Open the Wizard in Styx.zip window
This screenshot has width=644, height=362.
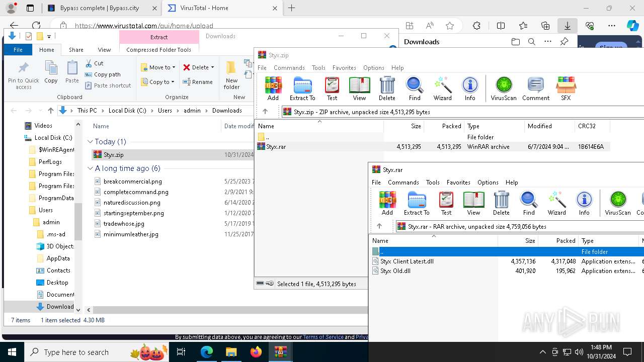coord(443,89)
